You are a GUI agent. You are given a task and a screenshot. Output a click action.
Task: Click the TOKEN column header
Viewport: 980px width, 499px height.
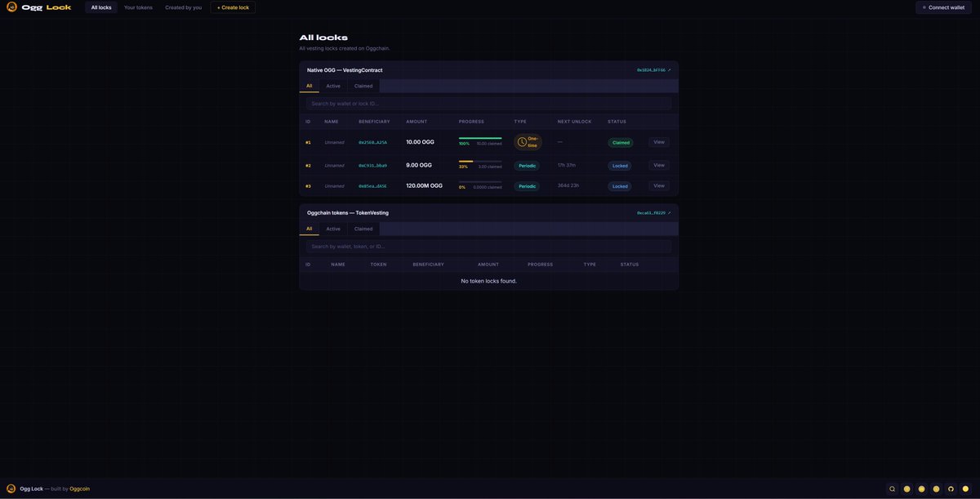378,265
